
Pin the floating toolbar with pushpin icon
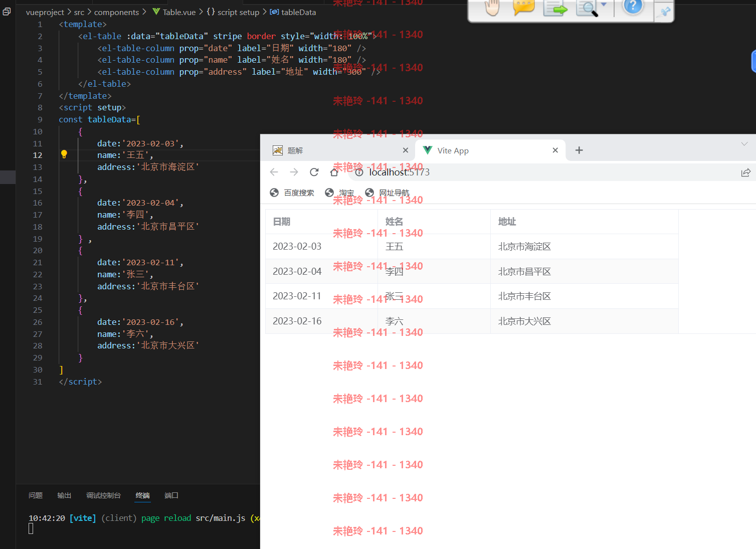[664, 12]
